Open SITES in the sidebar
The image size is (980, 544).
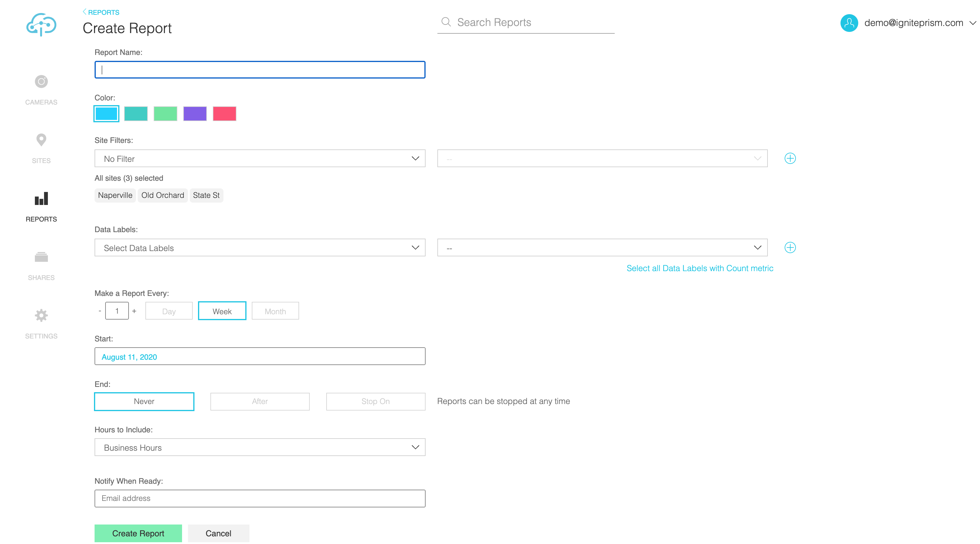click(x=41, y=161)
